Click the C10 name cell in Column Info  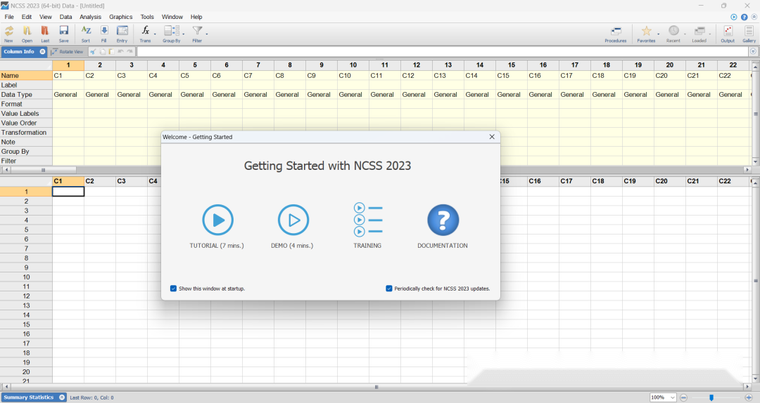(353, 76)
